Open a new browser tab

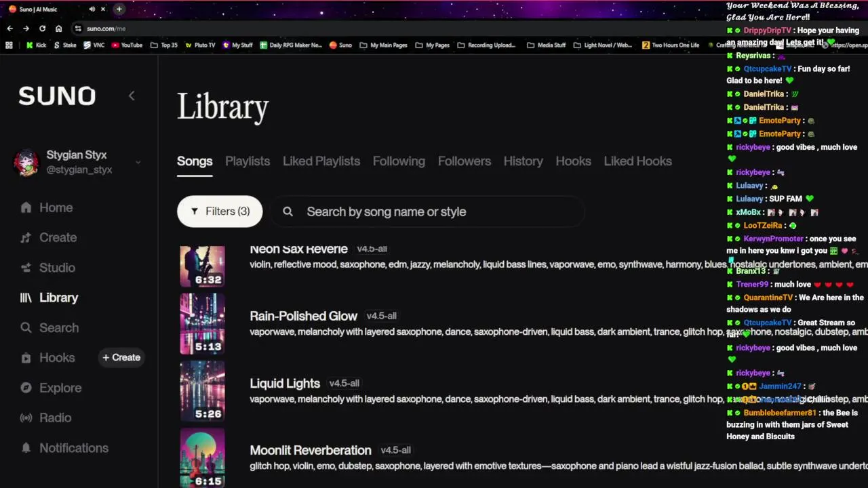[x=119, y=9]
